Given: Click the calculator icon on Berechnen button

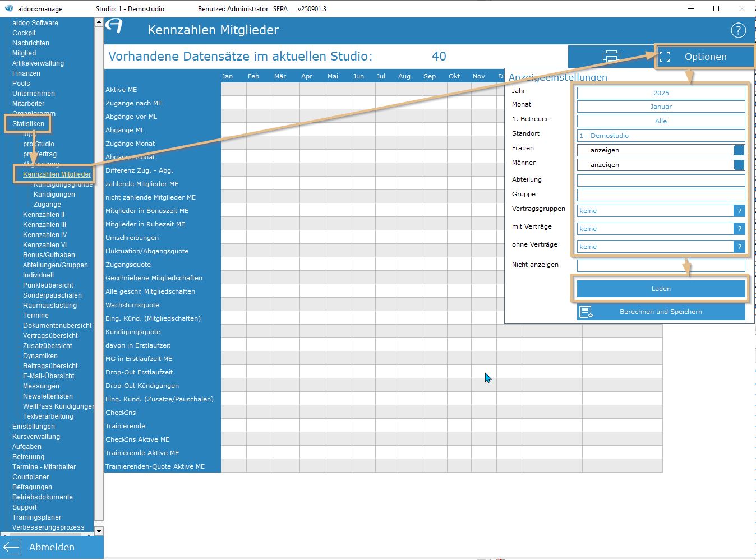Looking at the screenshot, I should point(586,312).
